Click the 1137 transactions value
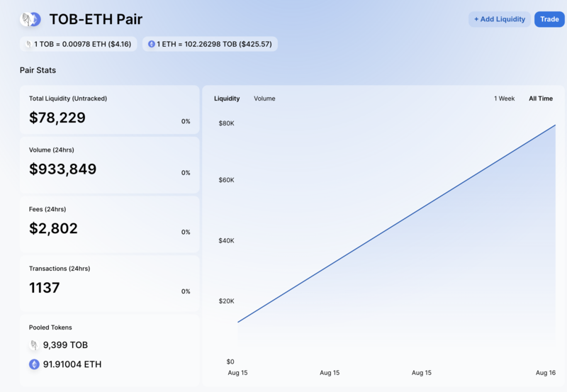 [44, 288]
